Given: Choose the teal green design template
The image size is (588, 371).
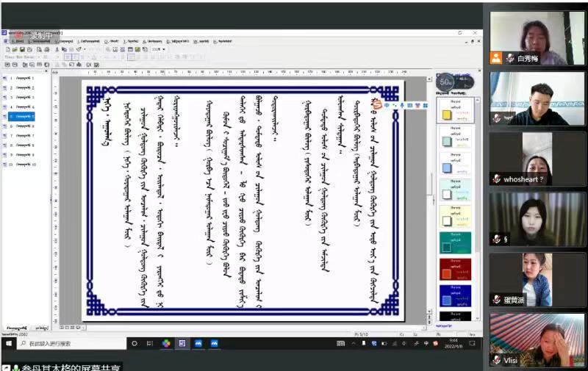Looking at the screenshot, I should coord(454,242).
